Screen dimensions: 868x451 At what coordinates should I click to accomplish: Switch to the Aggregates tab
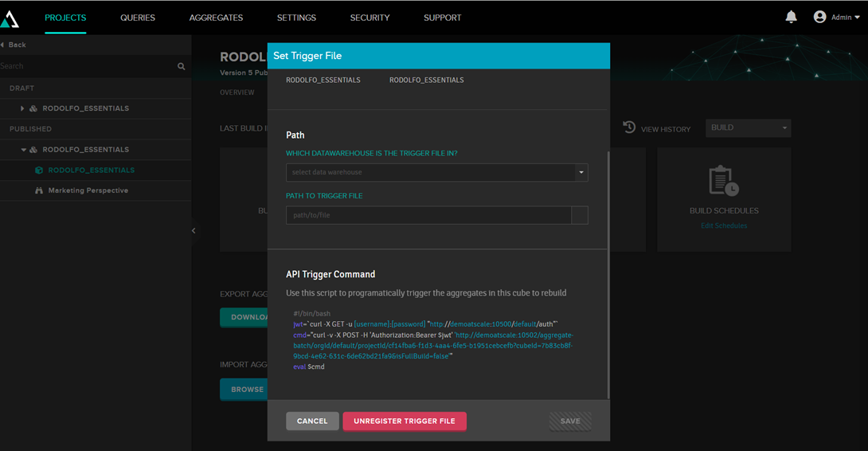point(216,18)
